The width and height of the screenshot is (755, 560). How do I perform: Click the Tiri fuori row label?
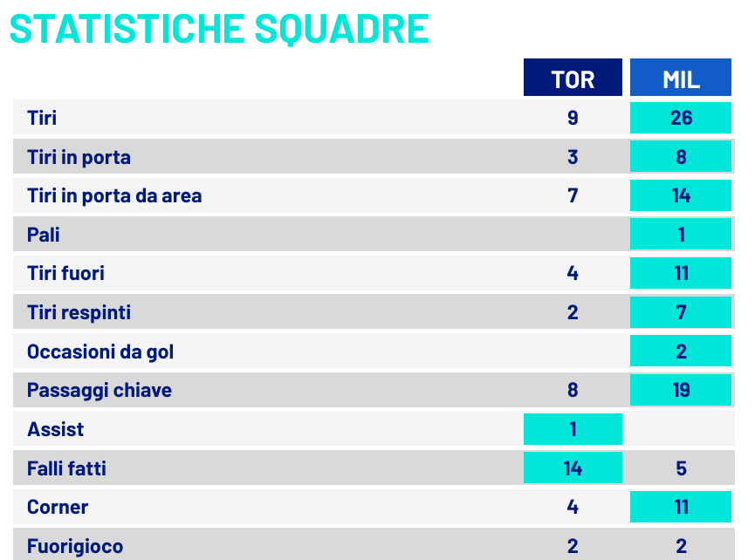click(65, 273)
